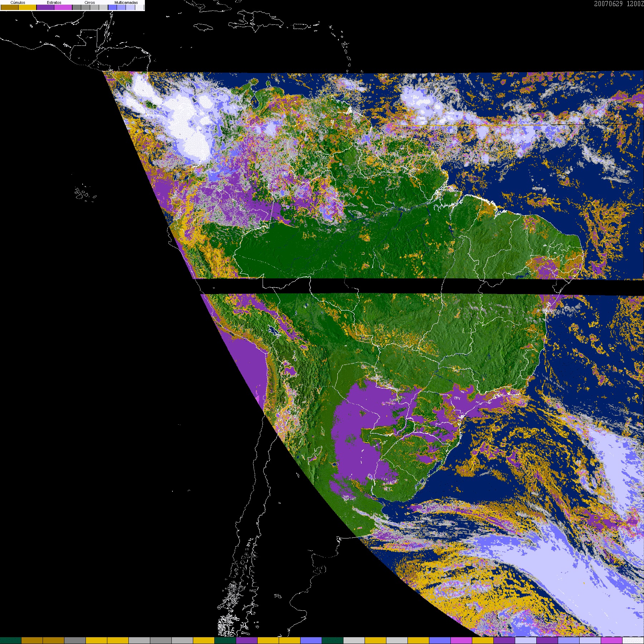Click leftmost dark green cell in bottom strip
644x644 pixels.
(11, 640)
